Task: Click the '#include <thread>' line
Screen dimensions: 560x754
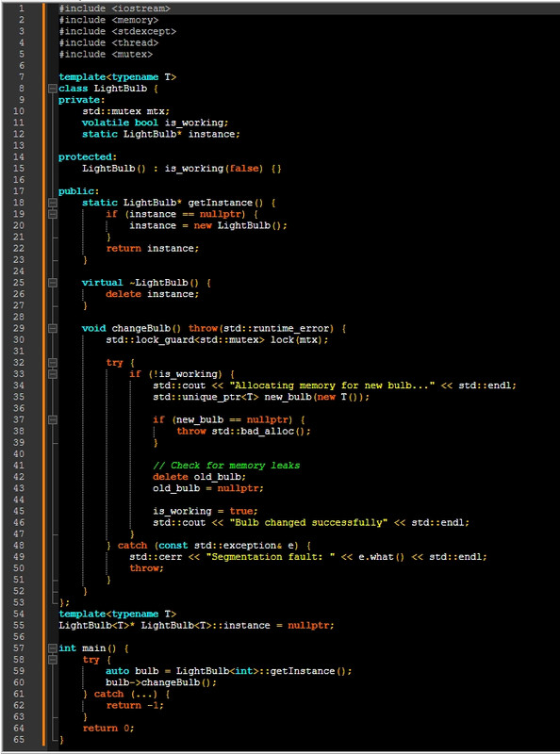Action: [108, 42]
